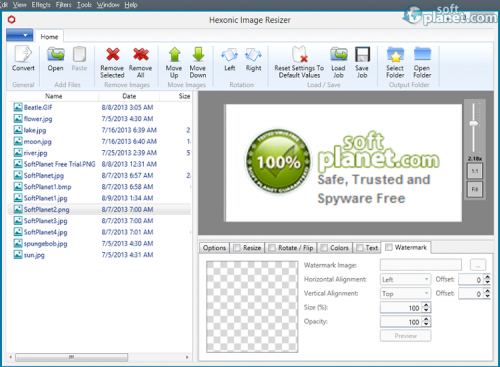
Task: Click the Opacity input field
Action: point(401,322)
